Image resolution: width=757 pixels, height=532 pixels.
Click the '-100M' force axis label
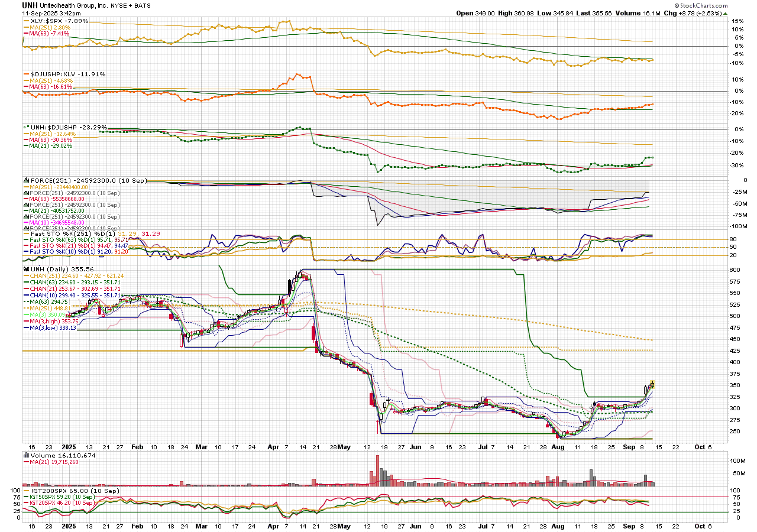point(738,226)
